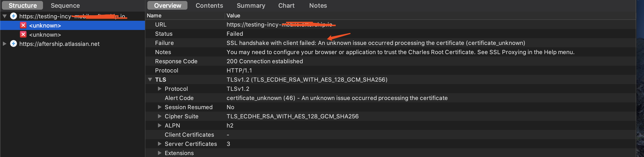644x157 pixels.
Task: Expand the ALPN row details
Action: (159, 126)
